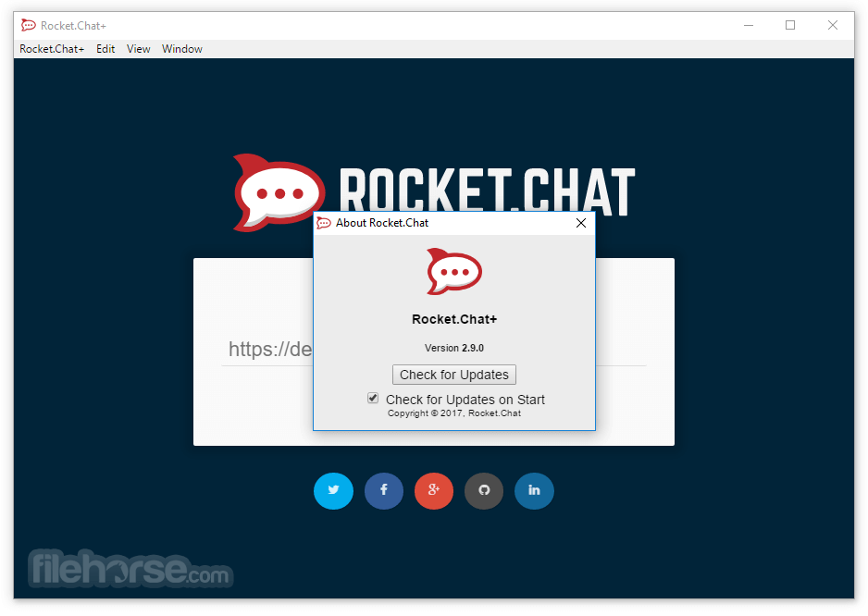Click the Check for Updates button
Screen dimensions: 868x616
tap(454, 375)
